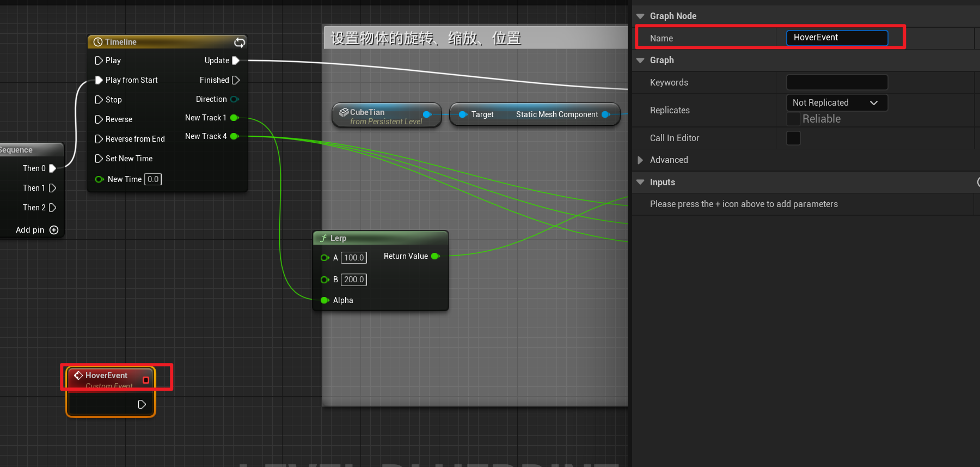
Task: Click the Timeline node clock icon
Action: click(98, 42)
